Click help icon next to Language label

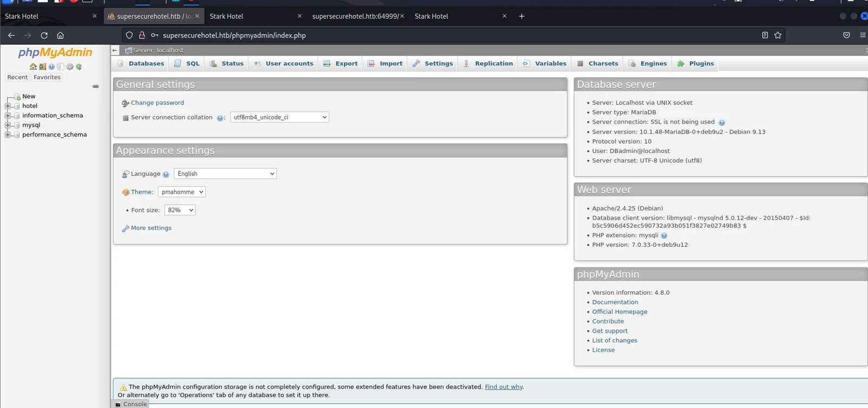click(x=166, y=175)
